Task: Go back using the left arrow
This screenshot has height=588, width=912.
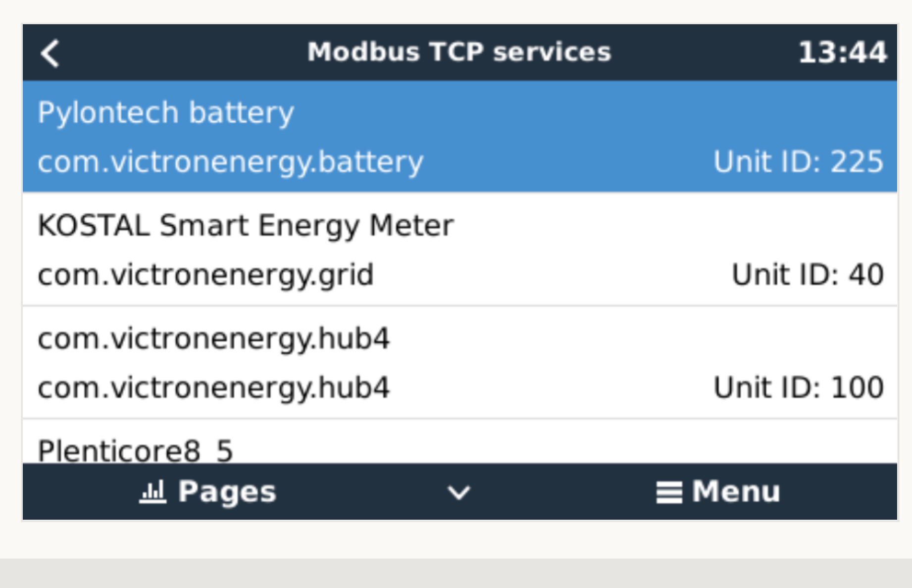Action: point(50,53)
